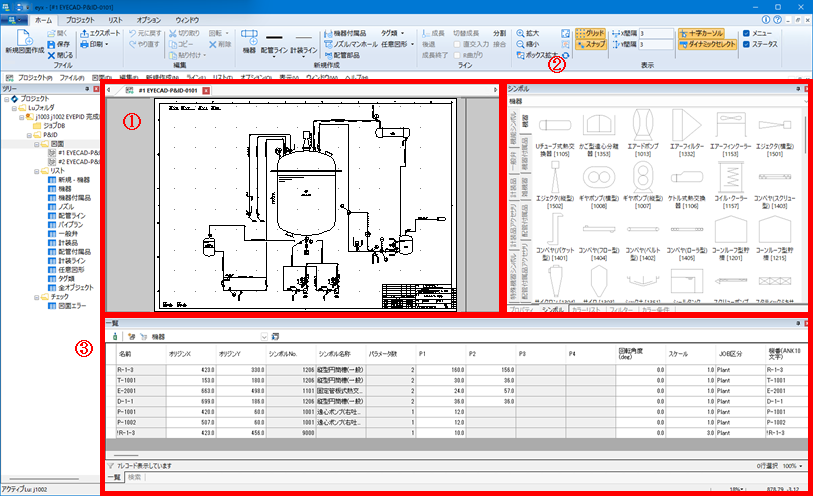The height and width of the screenshot is (496, 813).
Task: Select エアーフィルター [1332] symbol
Action: [686, 133]
